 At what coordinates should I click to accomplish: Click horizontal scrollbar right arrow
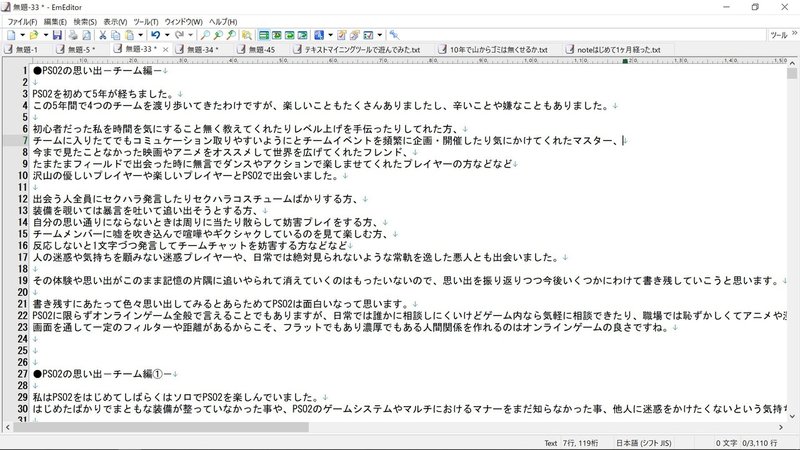(x=781, y=427)
